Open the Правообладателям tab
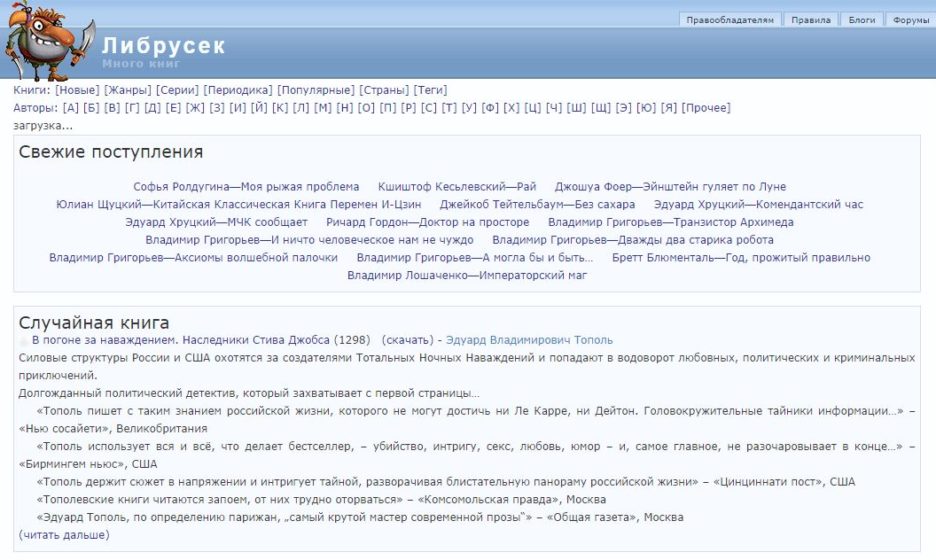The image size is (936, 560). 729,20
